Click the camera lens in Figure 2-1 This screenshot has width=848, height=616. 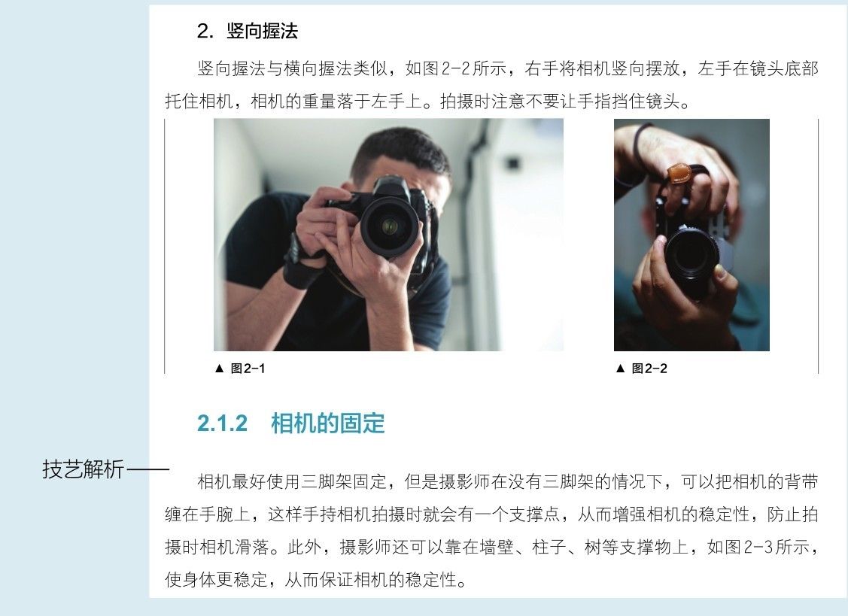pyautogui.click(x=391, y=226)
